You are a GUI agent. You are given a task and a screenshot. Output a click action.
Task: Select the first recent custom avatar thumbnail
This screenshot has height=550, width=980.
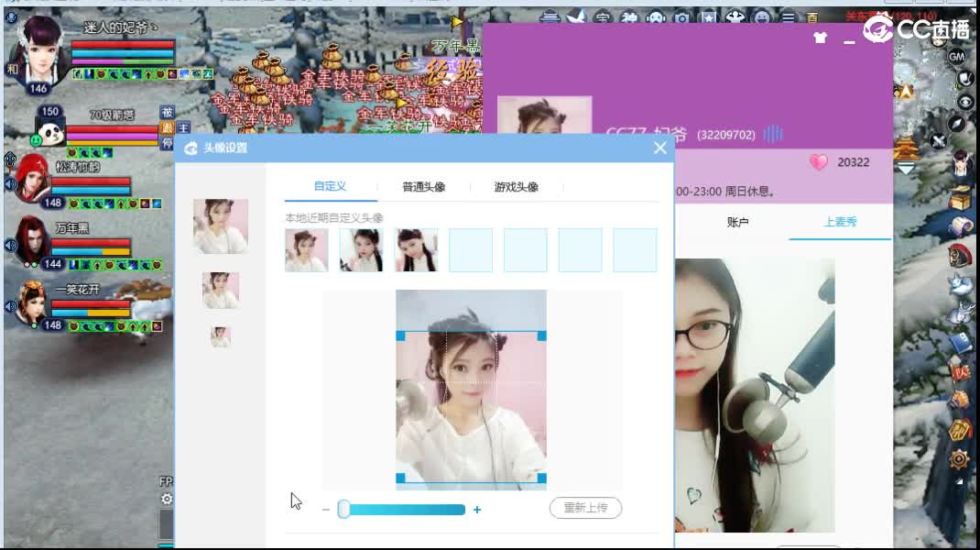[x=305, y=249]
